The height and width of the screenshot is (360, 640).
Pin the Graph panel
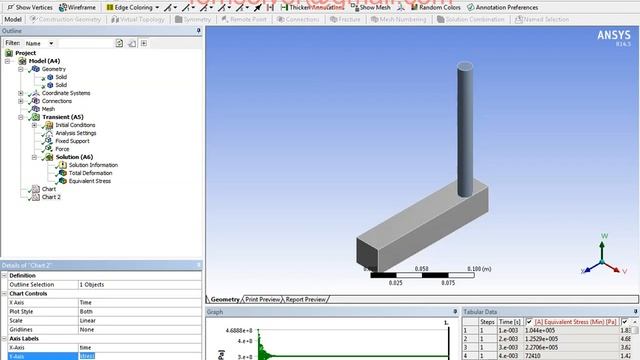coord(455,311)
